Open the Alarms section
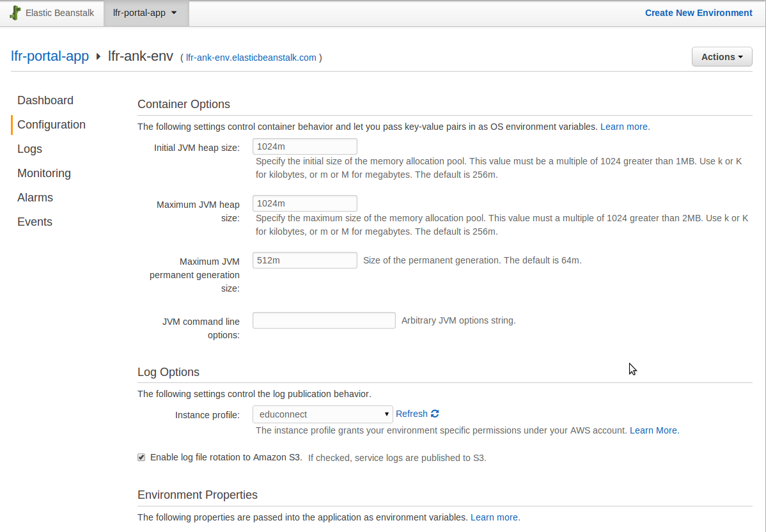 [35, 198]
